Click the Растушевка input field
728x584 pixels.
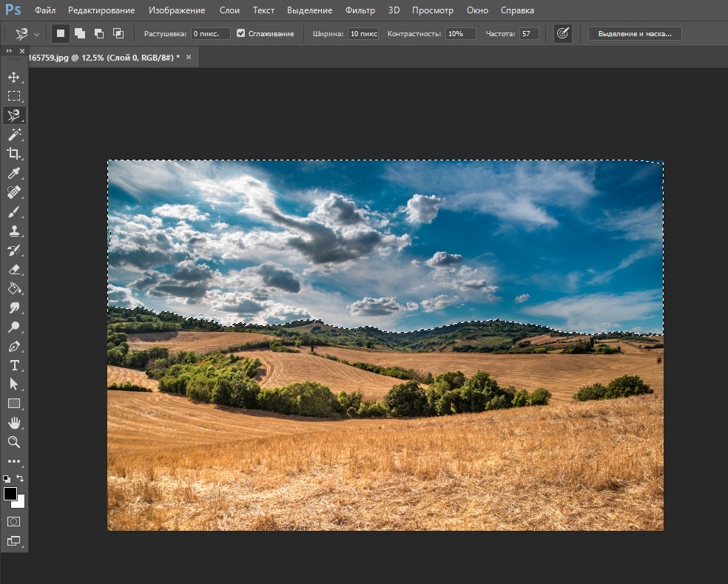tap(211, 34)
